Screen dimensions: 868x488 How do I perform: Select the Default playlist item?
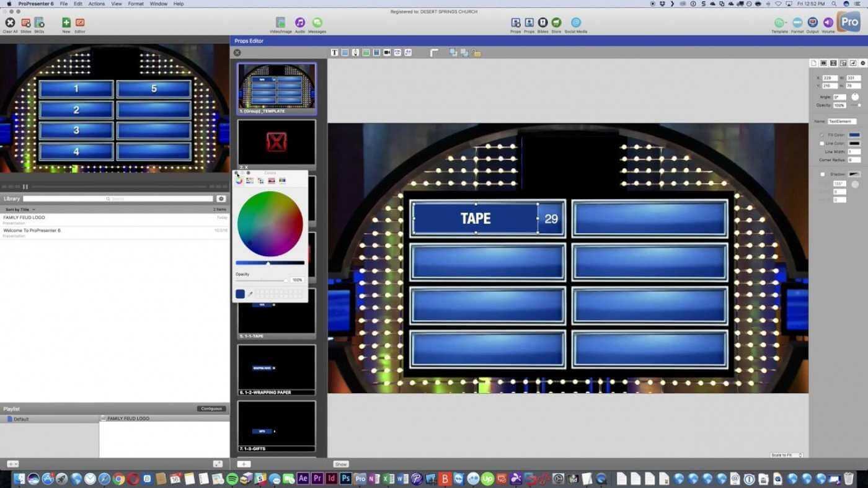(50, 419)
